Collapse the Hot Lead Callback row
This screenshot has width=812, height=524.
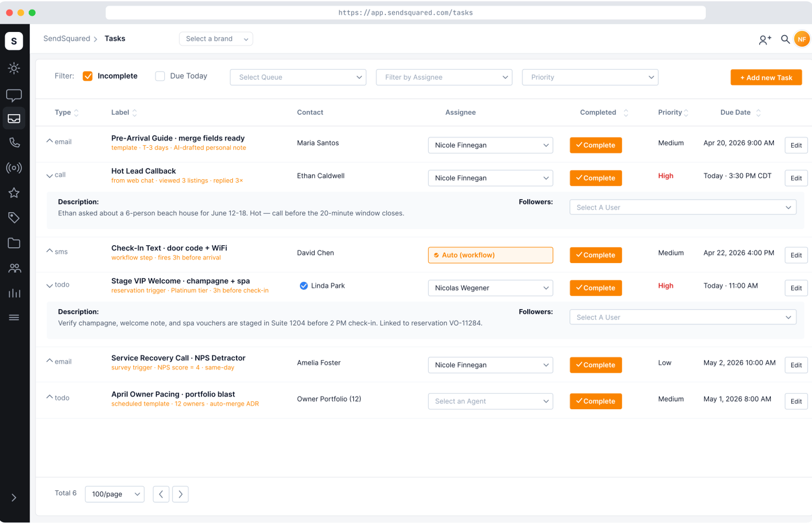click(49, 176)
